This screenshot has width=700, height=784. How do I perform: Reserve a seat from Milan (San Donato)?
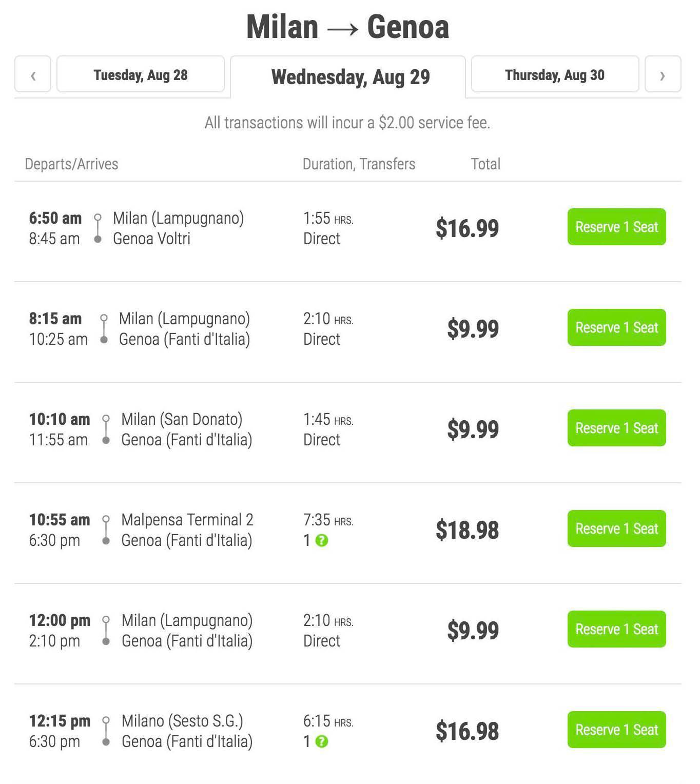coord(616,428)
